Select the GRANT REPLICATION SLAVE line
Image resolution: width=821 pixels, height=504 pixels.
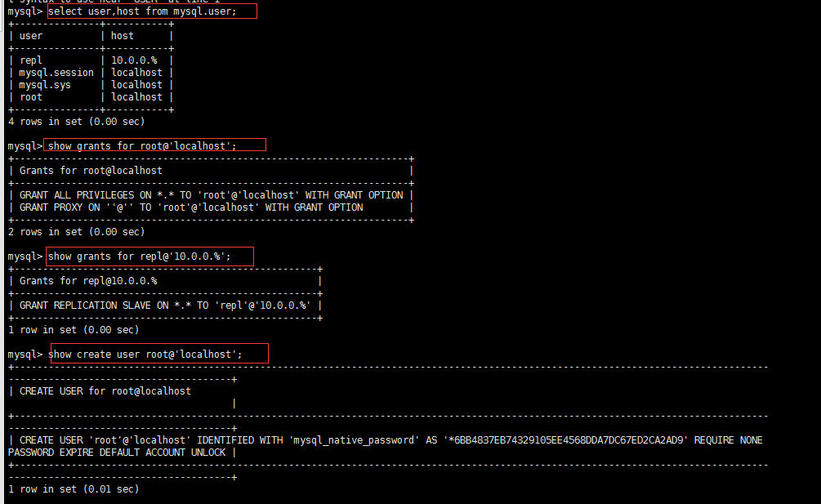pyautogui.click(x=163, y=305)
